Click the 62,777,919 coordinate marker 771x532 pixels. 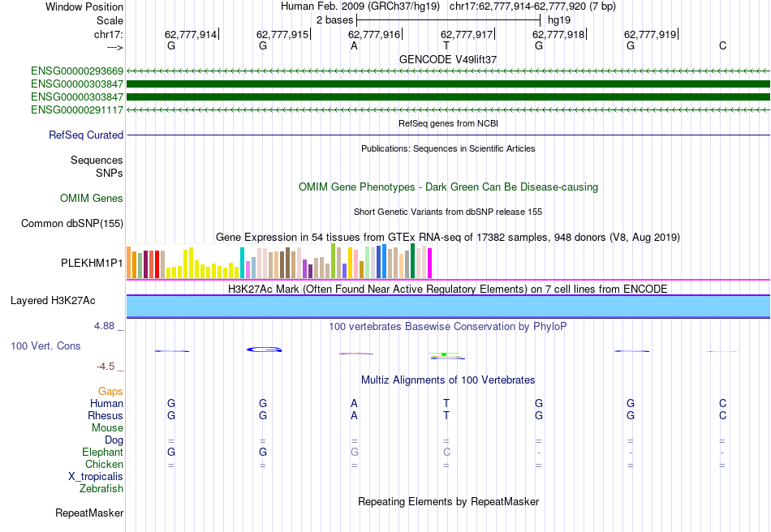[x=650, y=34]
